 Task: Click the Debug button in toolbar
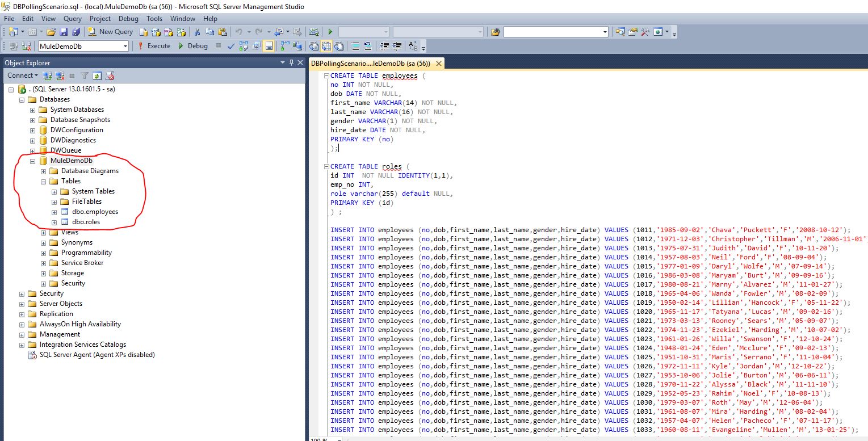[193, 46]
